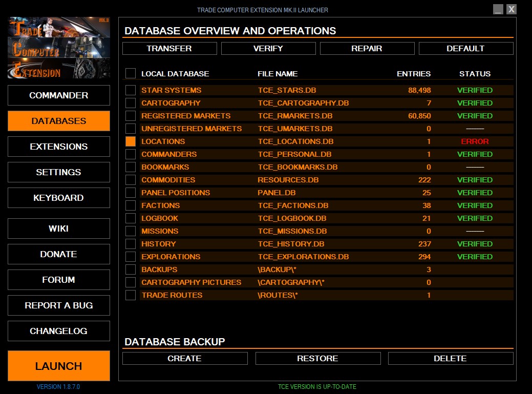Go to the Settings section
Screen dimensions: 532x394
59,172
